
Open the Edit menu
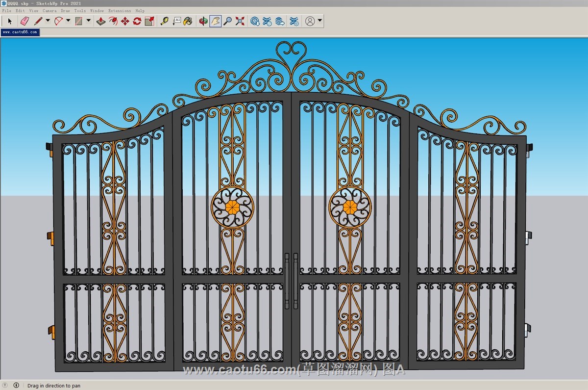coord(20,10)
